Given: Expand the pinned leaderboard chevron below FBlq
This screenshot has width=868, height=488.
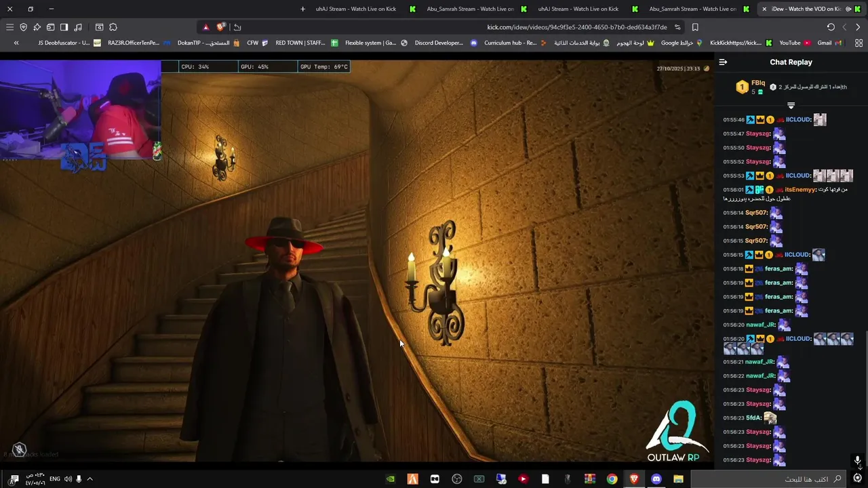Looking at the screenshot, I should 791,105.
